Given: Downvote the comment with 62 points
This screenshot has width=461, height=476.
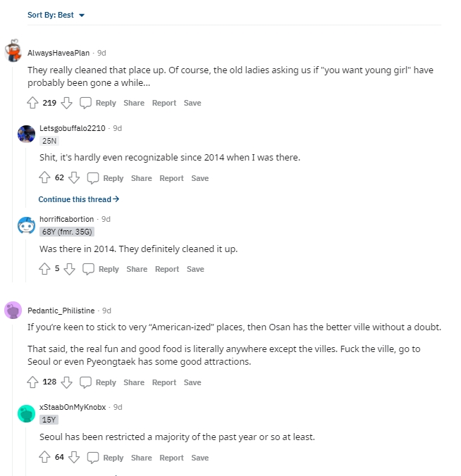Looking at the screenshot, I should coord(74,177).
